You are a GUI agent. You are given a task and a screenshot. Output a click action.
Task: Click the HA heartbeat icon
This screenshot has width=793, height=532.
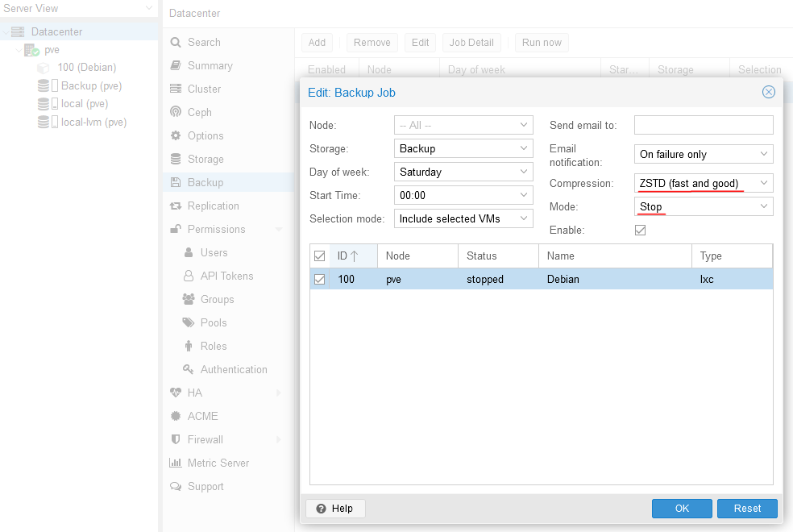[176, 393]
